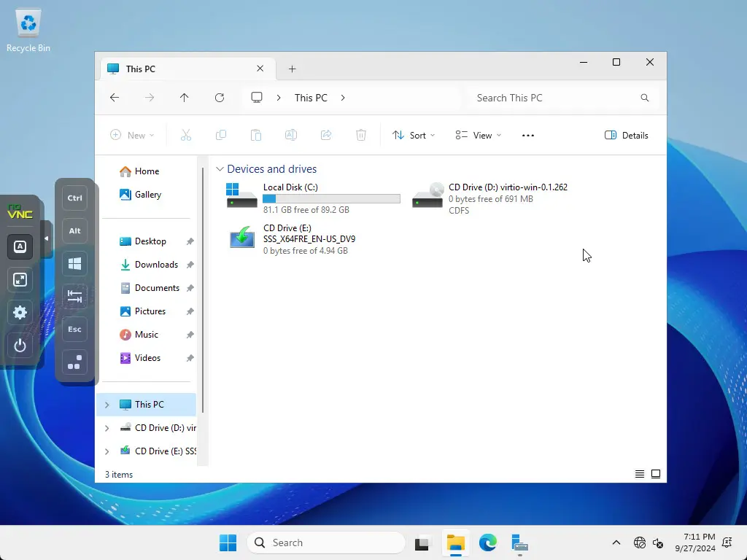Open the See more ellipsis menu

click(x=528, y=135)
